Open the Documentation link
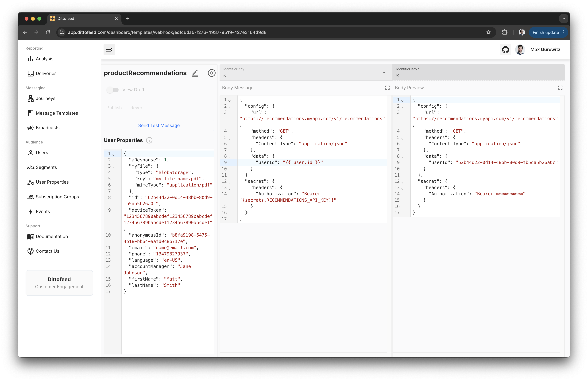The width and height of the screenshot is (588, 381). pyautogui.click(x=52, y=237)
